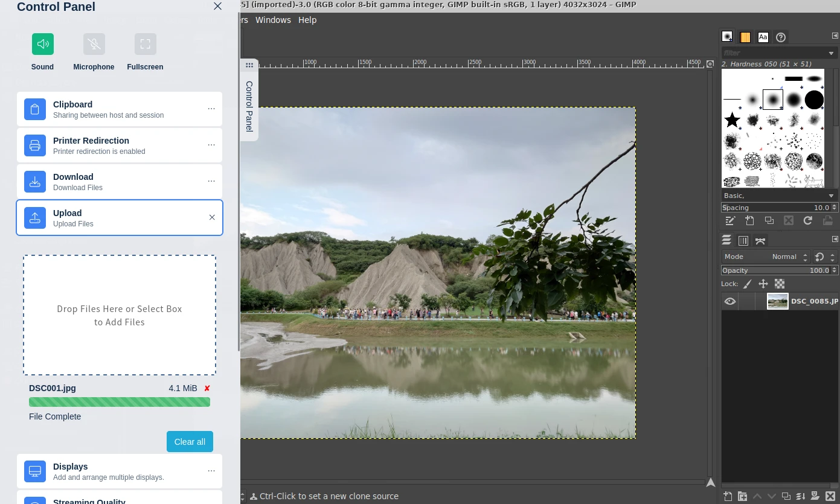Open the Windows menu
The width and height of the screenshot is (840, 504).
tap(273, 20)
